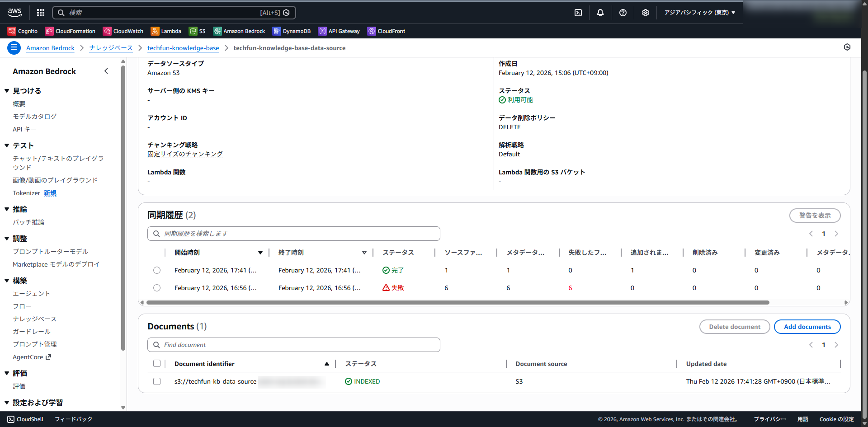Image resolution: width=868 pixels, height=427 pixels.
Task: Open the Lambda bookmark shortcut
Action: pos(166,31)
